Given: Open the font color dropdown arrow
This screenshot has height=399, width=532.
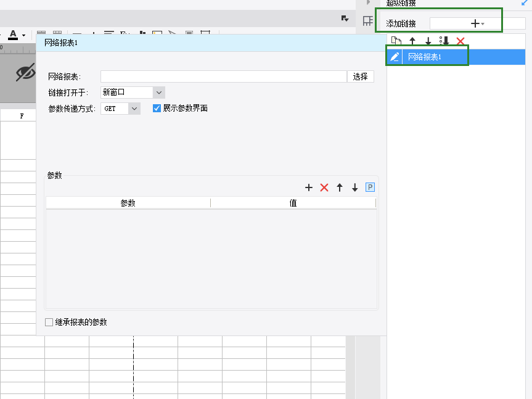Looking at the screenshot, I should (x=24, y=35).
